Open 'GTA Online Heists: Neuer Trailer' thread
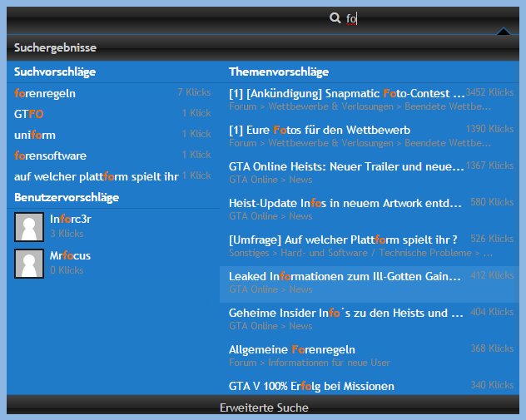Image resolution: width=526 pixels, height=420 pixels. click(x=346, y=166)
